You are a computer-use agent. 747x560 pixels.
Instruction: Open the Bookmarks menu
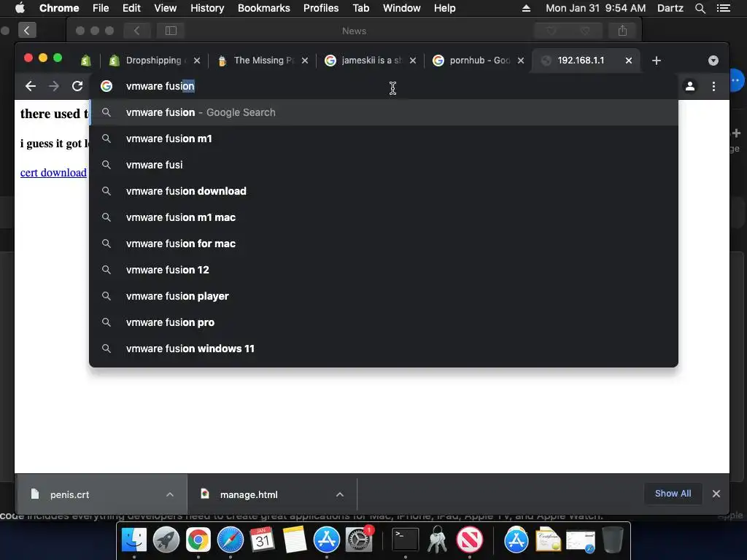coord(264,8)
